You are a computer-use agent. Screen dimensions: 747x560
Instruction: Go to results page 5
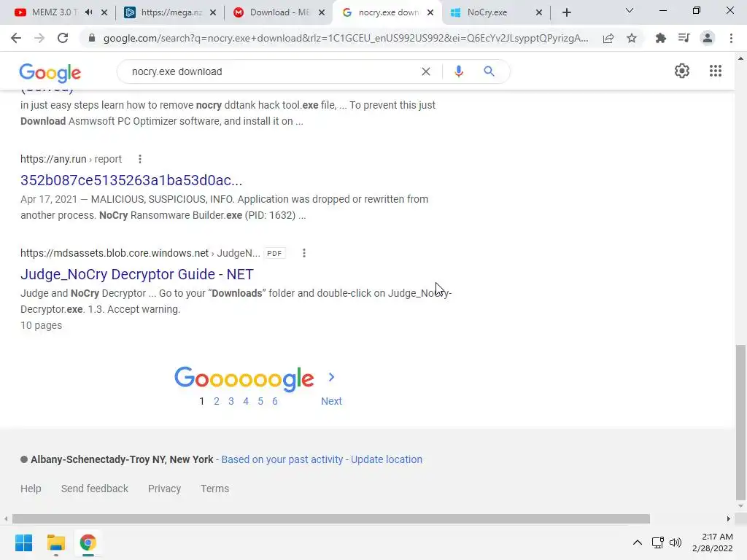(260, 402)
